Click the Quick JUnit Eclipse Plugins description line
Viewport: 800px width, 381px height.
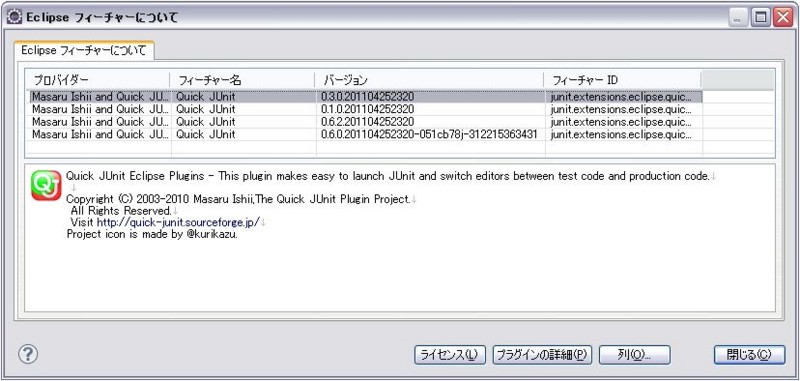(388, 176)
